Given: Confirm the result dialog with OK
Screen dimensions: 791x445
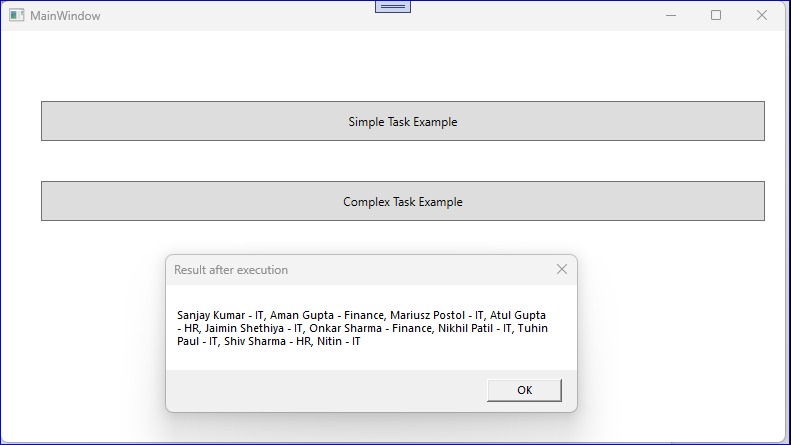Looking at the screenshot, I should coord(524,390).
